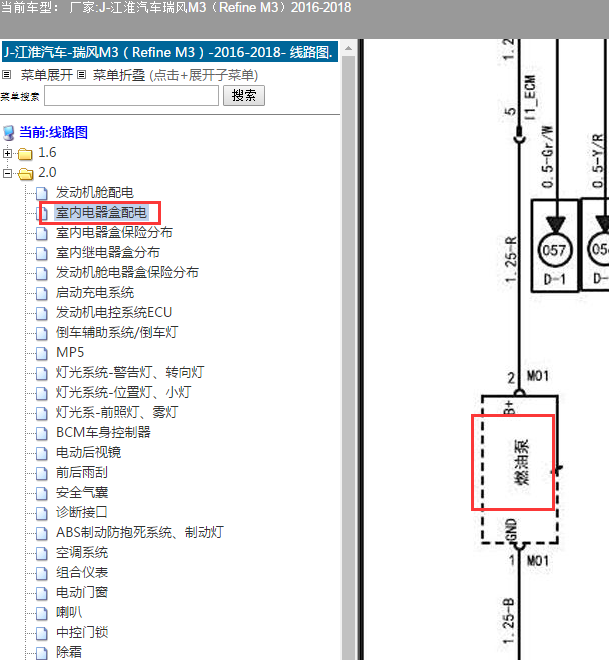This screenshot has height=660, width=609.
Task: Open 喇叭 horn diagram
Action: pyautogui.click(x=69, y=612)
